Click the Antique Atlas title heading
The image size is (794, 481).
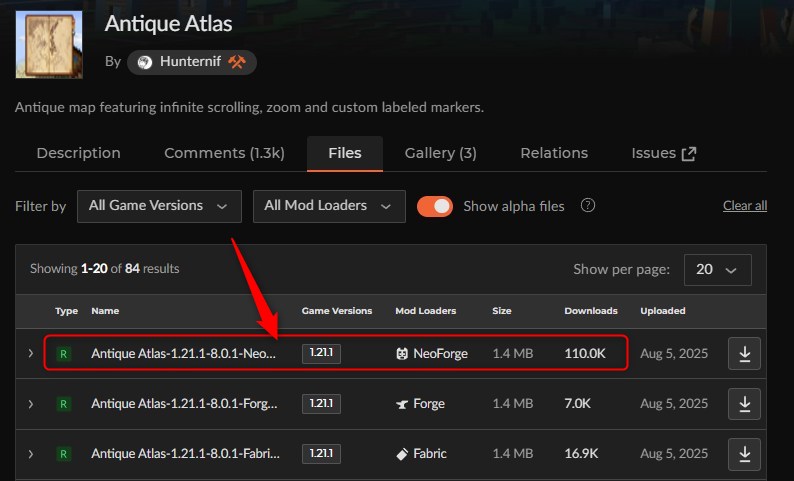pos(168,24)
